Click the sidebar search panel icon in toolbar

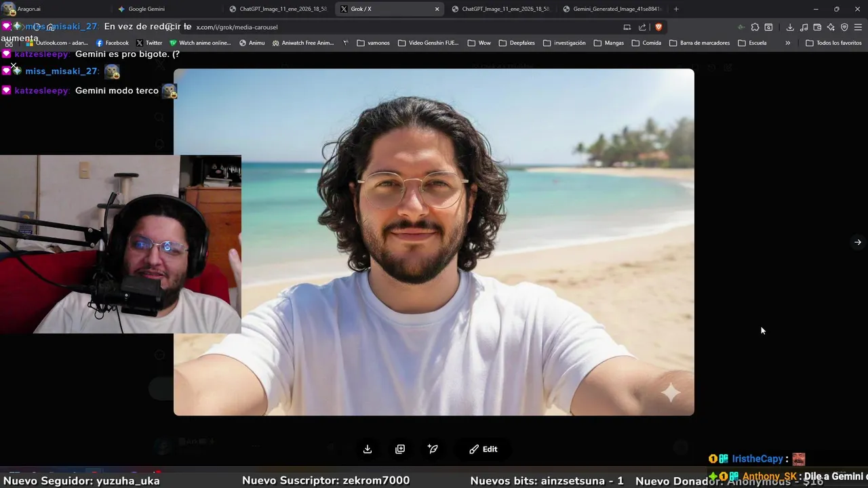click(x=768, y=27)
